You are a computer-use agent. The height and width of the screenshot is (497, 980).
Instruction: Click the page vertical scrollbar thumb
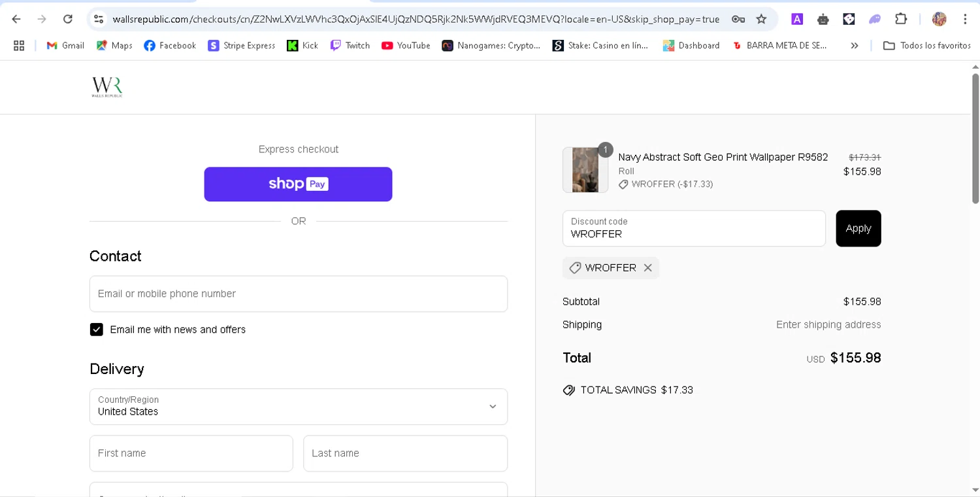pyautogui.click(x=975, y=137)
